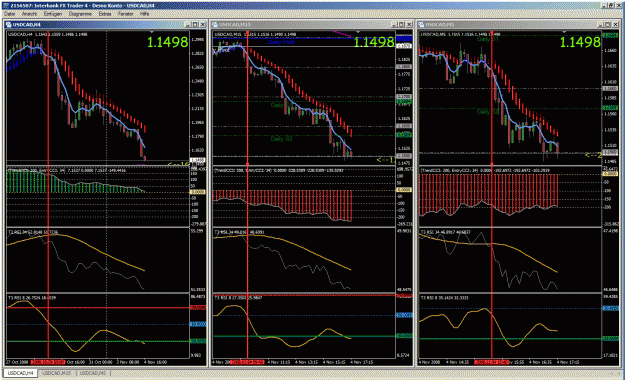
Task: Click the T3 RSI 8 panel in M5 window
Action: point(510,326)
